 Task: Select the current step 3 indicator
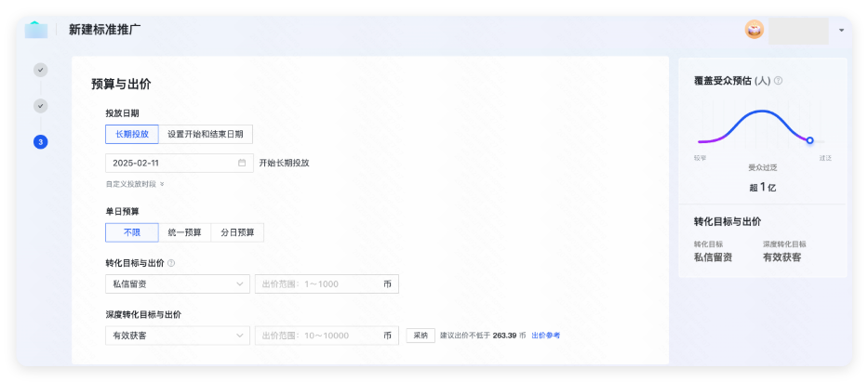point(40,142)
